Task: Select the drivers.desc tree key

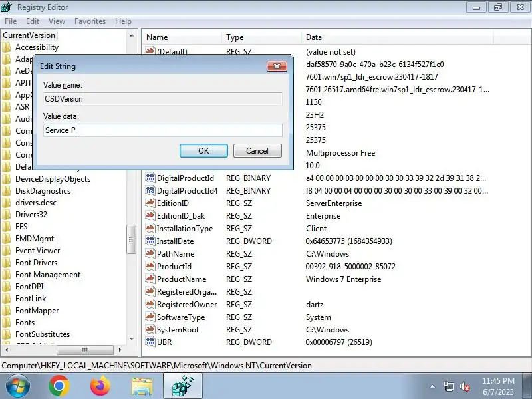Action: [x=36, y=203]
